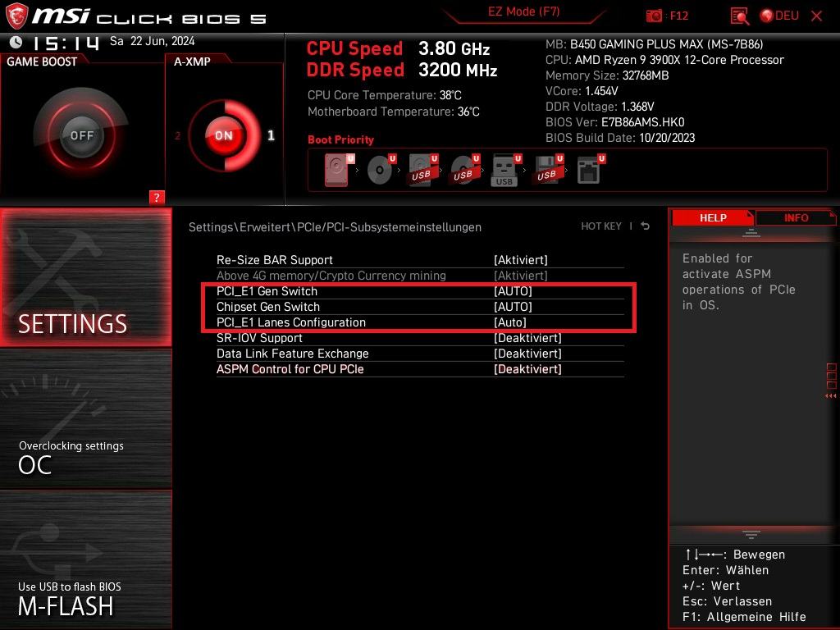The image size is (840, 630).
Task: Select the PCI_E1 Lanes Configuration label
Action: [291, 322]
